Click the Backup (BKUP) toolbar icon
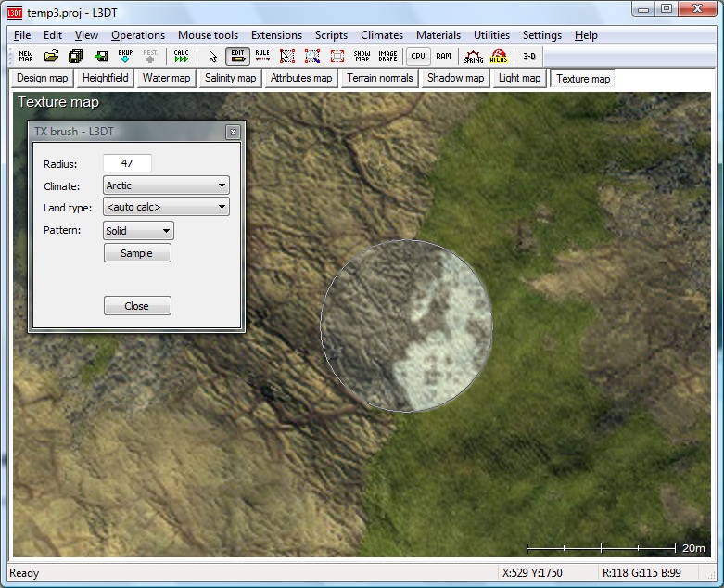724x588 pixels. 125,57
